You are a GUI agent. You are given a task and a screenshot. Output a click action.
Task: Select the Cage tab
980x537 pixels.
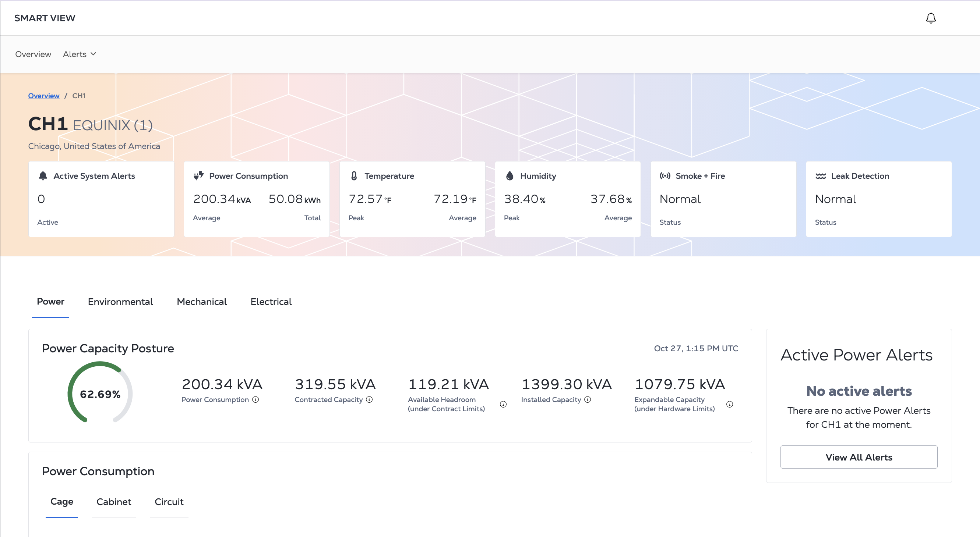(61, 502)
